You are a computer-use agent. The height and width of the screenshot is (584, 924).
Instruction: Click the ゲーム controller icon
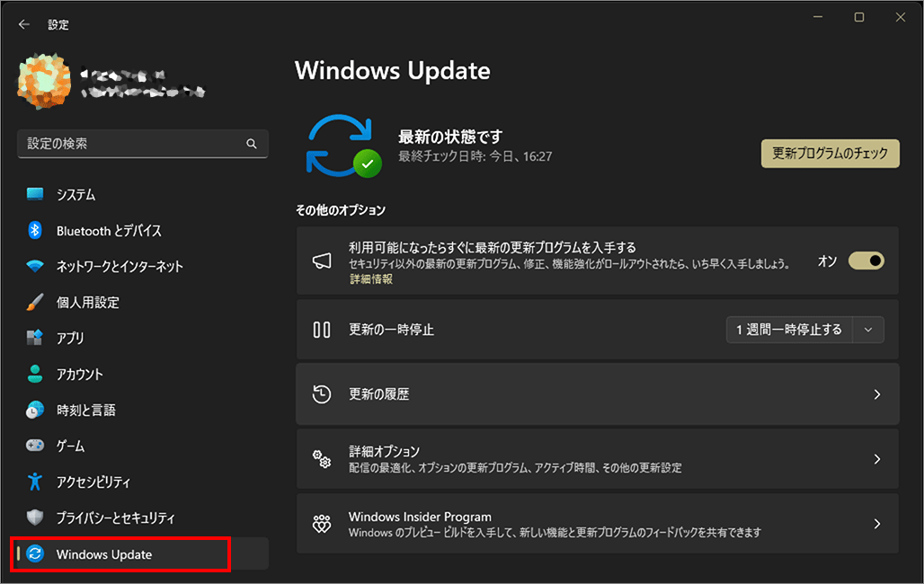[x=35, y=446]
